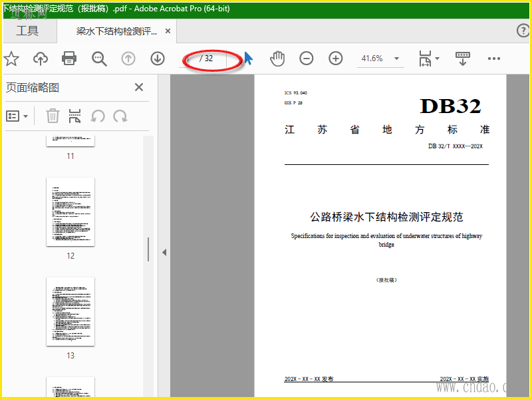Click the fit page width icon
Image resolution: width=532 pixels, height=399 pixels.
426,59
